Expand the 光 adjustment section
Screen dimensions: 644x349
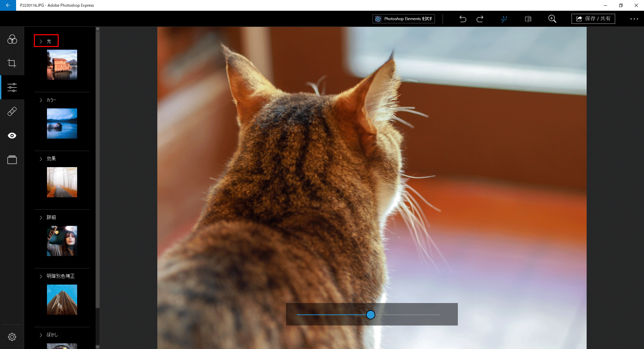[46, 41]
